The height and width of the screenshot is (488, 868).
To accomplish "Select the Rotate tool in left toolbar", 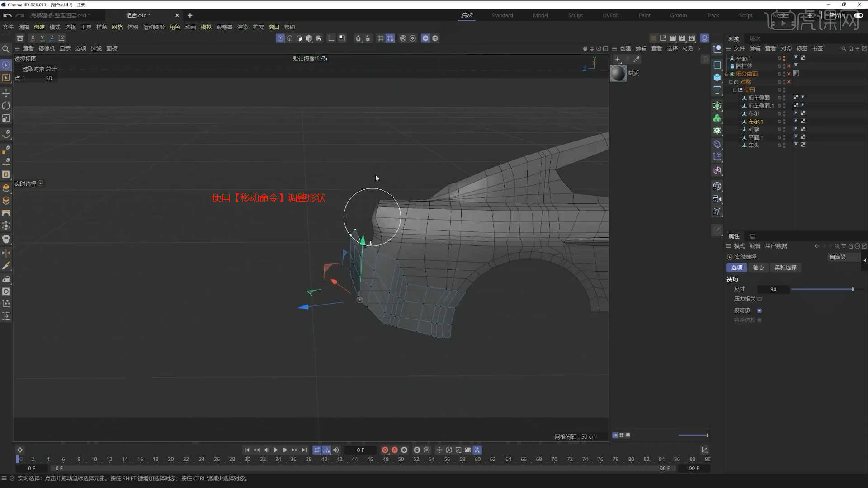I will point(6,106).
